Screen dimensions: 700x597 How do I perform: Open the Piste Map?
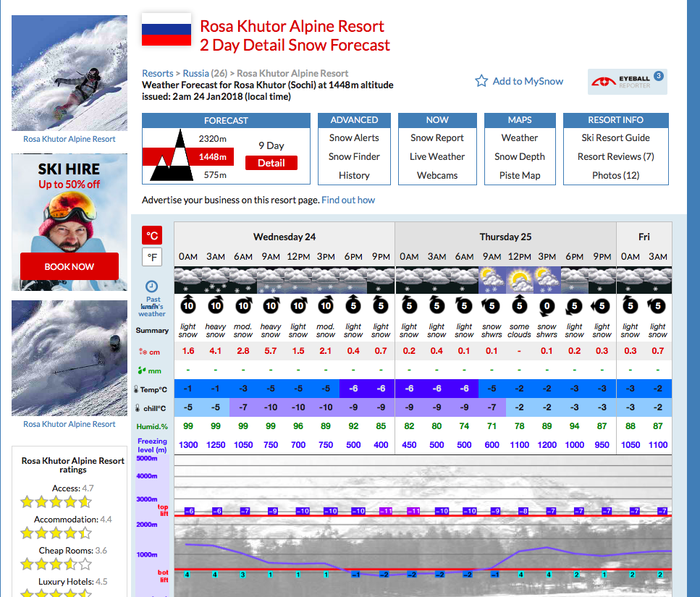pyautogui.click(x=520, y=175)
